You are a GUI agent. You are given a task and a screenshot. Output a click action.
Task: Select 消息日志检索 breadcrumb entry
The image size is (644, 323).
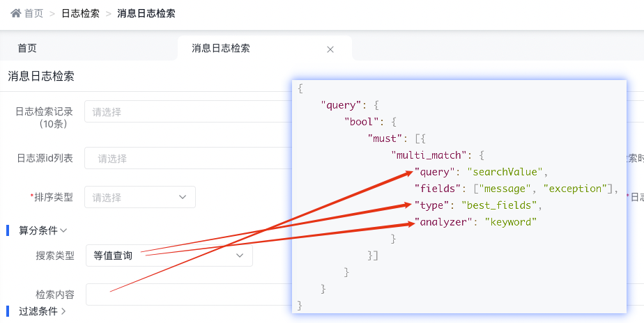click(x=146, y=13)
